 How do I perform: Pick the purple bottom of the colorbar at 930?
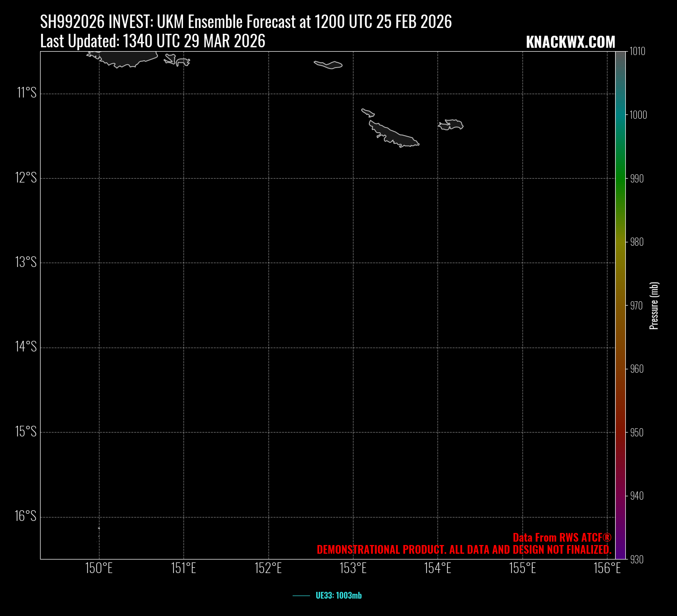coord(620,555)
